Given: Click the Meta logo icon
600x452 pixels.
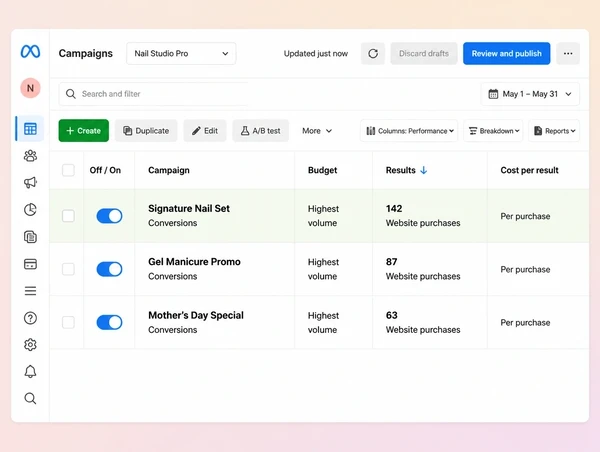Looking at the screenshot, I should tap(30, 52).
